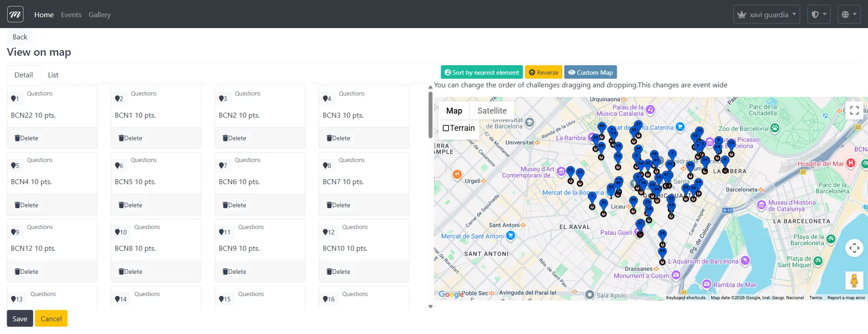868x334 pixels.
Task: Open Events in the navigation bar
Action: pos(71,15)
